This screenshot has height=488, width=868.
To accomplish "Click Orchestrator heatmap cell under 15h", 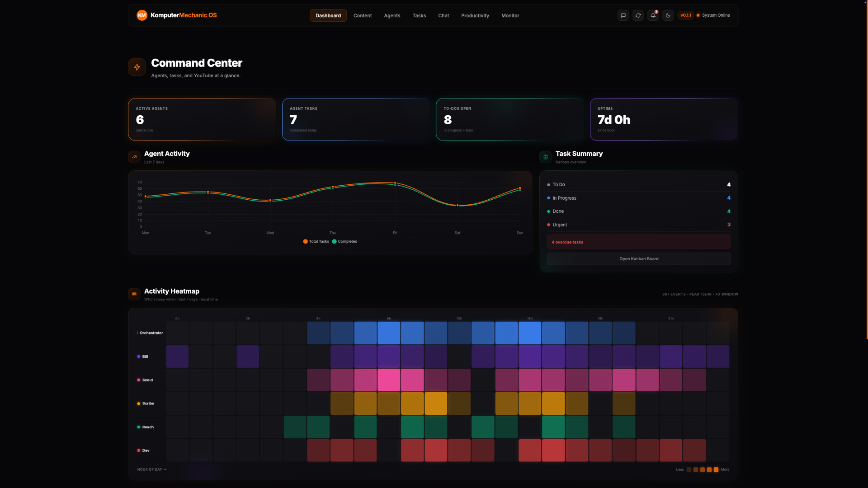I will (x=530, y=333).
